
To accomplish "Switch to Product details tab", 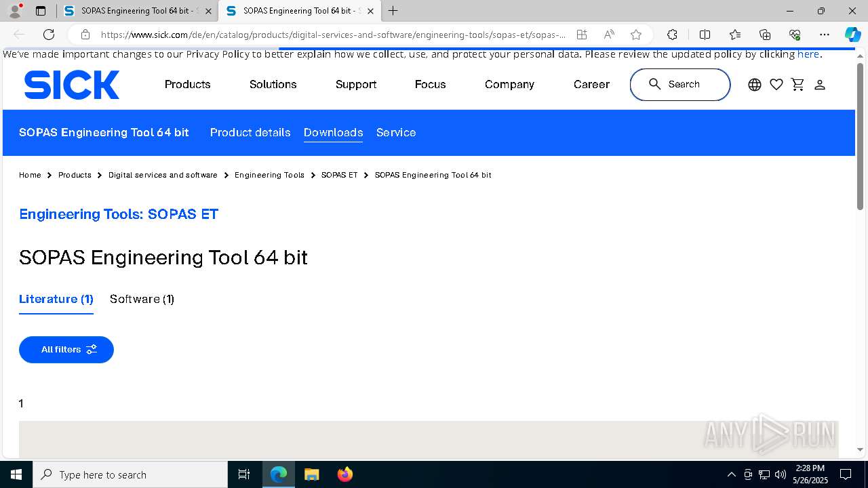I will click(250, 133).
